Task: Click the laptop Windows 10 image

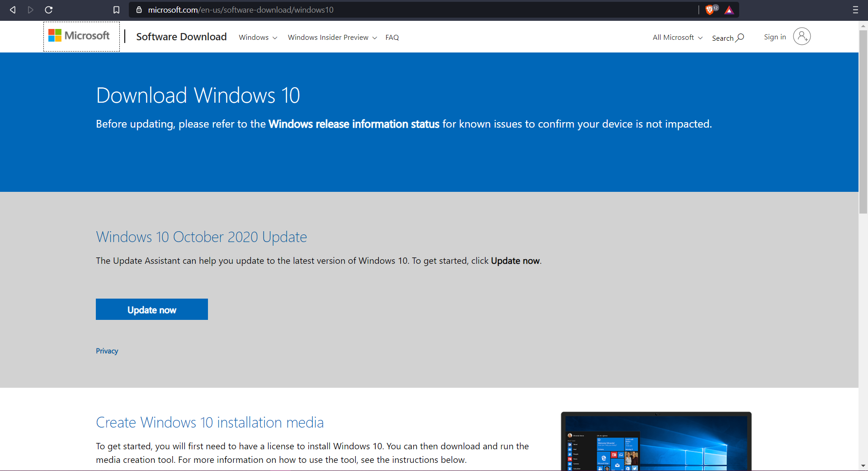Action: click(x=656, y=441)
